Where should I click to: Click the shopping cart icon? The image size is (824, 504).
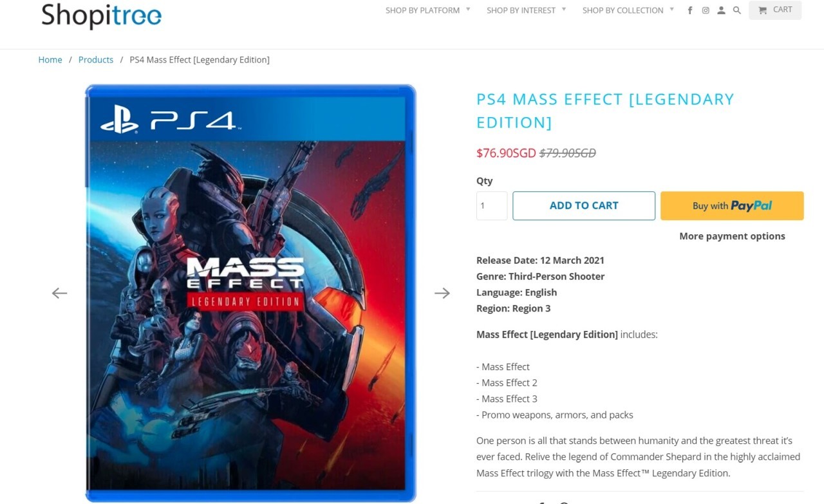click(762, 10)
